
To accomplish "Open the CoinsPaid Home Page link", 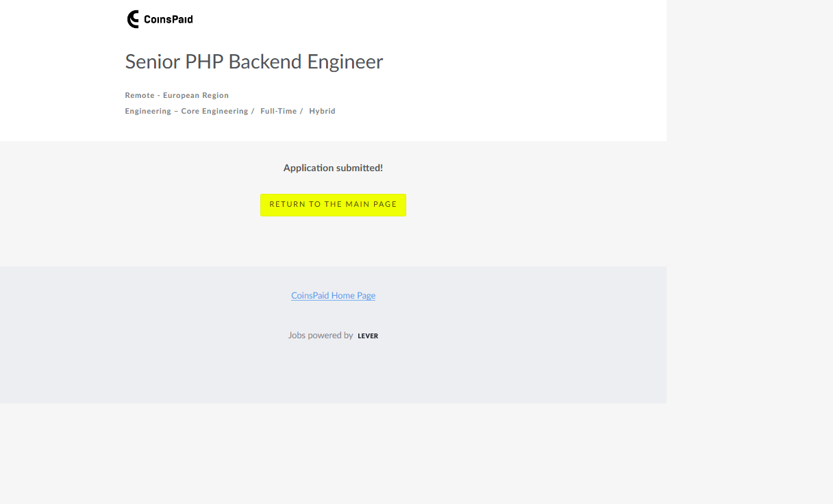I will (333, 296).
